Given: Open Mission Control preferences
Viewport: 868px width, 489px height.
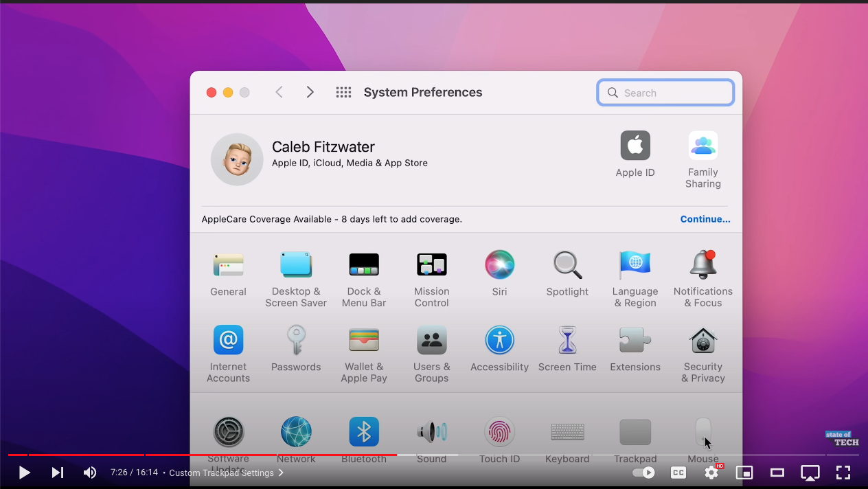Looking at the screenshot, I should click(x=431, y=279).
